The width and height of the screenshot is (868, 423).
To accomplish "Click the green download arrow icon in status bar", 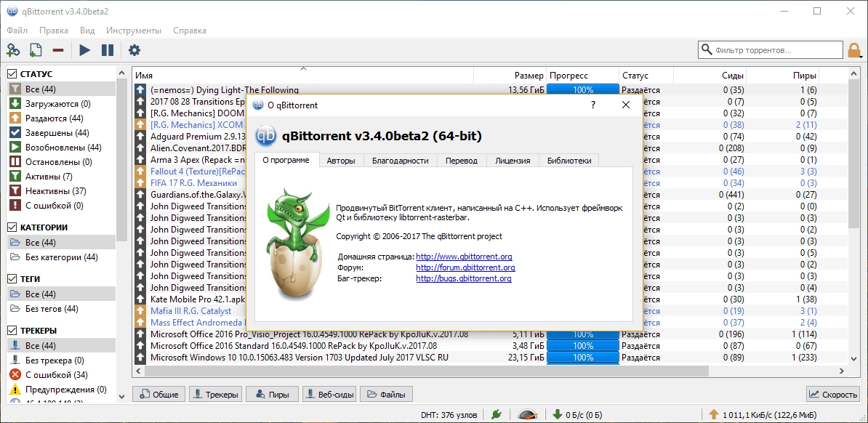I will point(558,414).
